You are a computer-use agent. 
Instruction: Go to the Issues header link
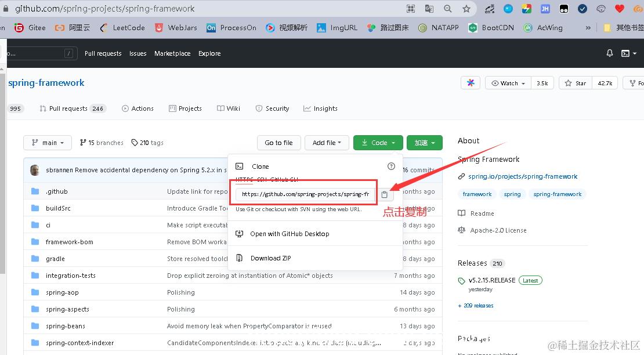click(x=138, y=53)
